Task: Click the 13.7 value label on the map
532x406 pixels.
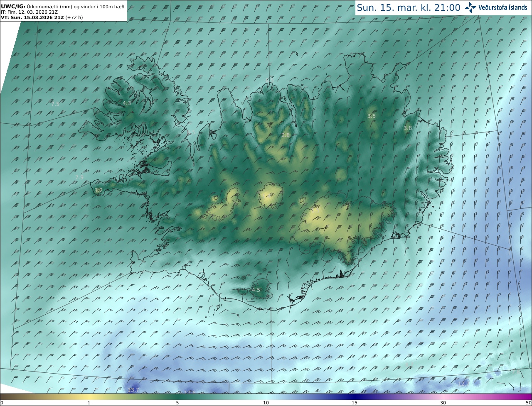Action: [133, 390]
